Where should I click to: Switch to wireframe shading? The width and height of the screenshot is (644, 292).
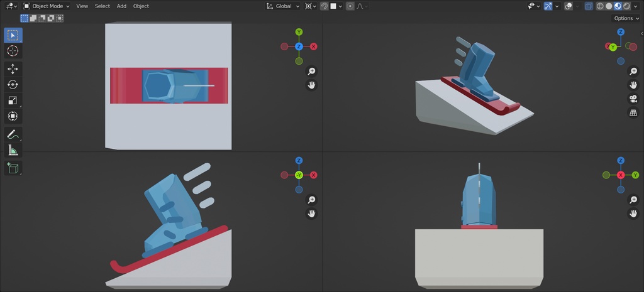[x=600, y=6]
